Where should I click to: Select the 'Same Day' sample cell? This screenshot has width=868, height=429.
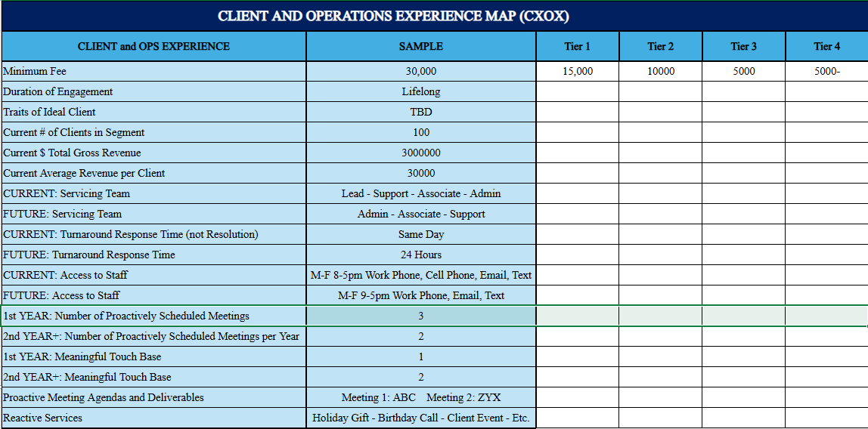point(420,234)
